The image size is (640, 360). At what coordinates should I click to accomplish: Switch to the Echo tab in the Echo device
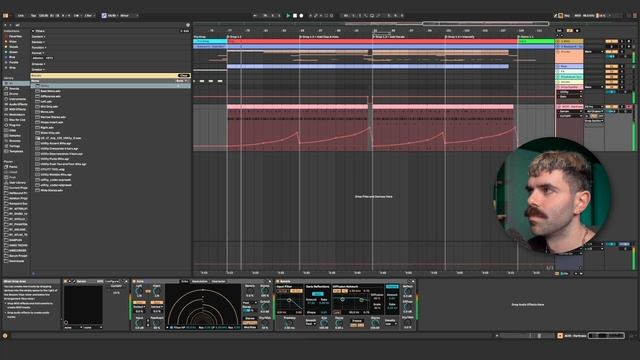[x=184, y=282]
